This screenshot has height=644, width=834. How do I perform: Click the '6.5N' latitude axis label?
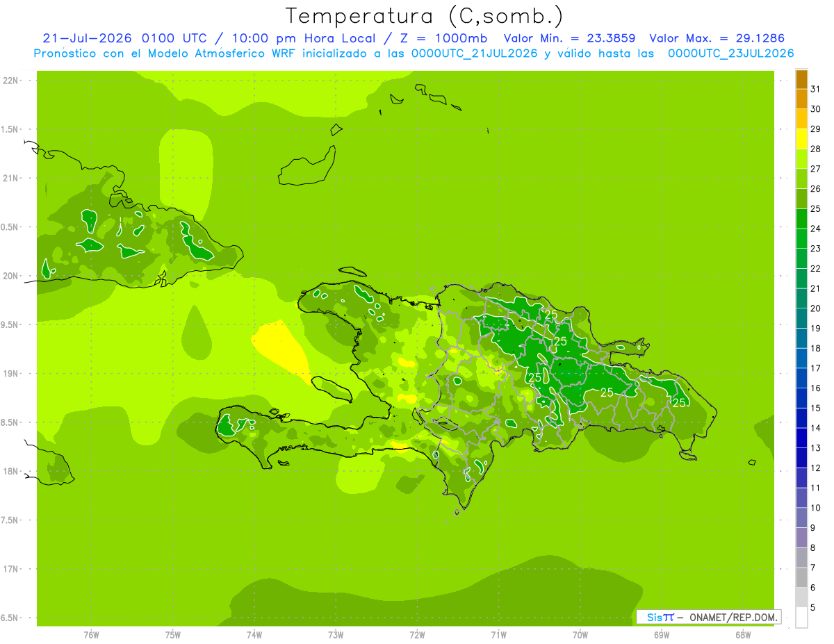10,618
